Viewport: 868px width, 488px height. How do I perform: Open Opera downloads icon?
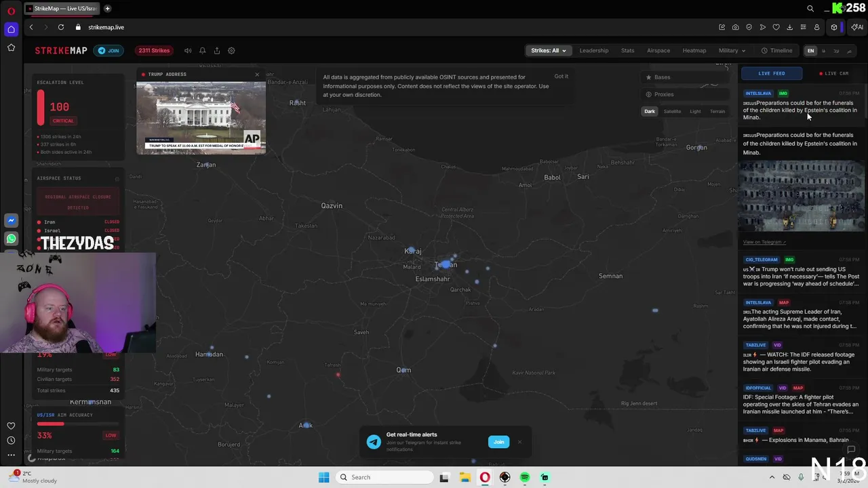click(x=789, y=27)
